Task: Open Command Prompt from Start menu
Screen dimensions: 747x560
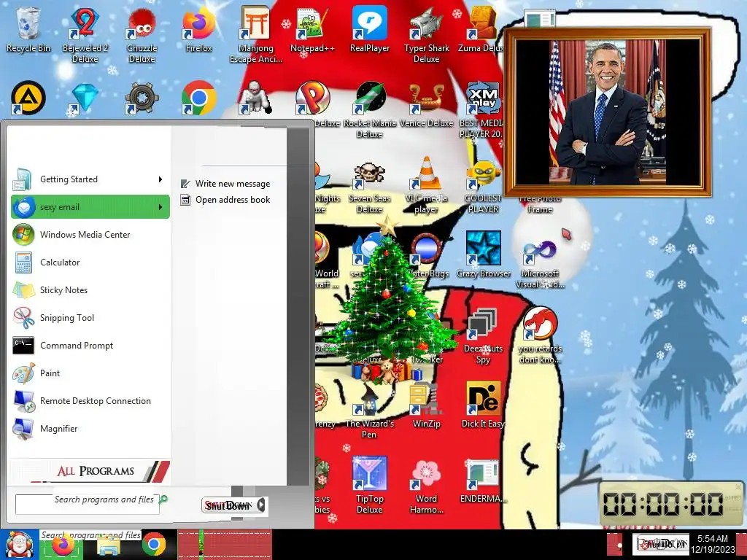Action: click(x=90, y=345)
